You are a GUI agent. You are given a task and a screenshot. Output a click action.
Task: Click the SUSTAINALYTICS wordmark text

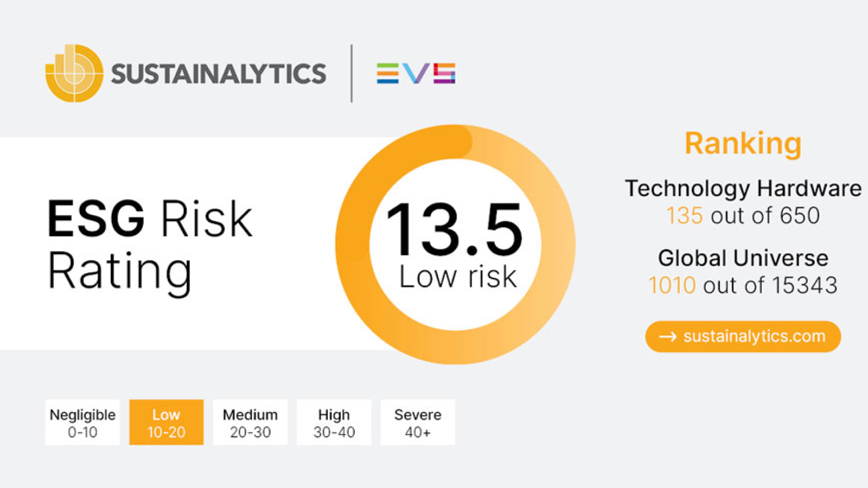pos(219,74)
